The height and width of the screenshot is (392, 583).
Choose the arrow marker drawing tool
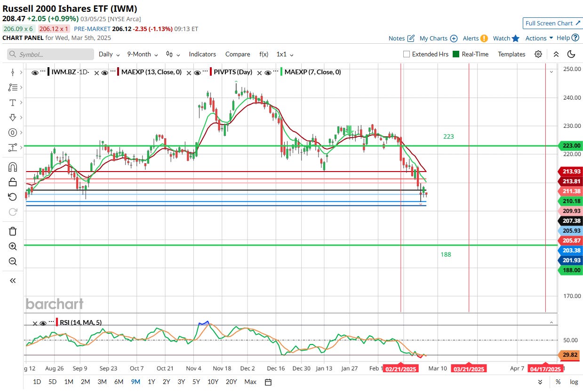[13, 118]
